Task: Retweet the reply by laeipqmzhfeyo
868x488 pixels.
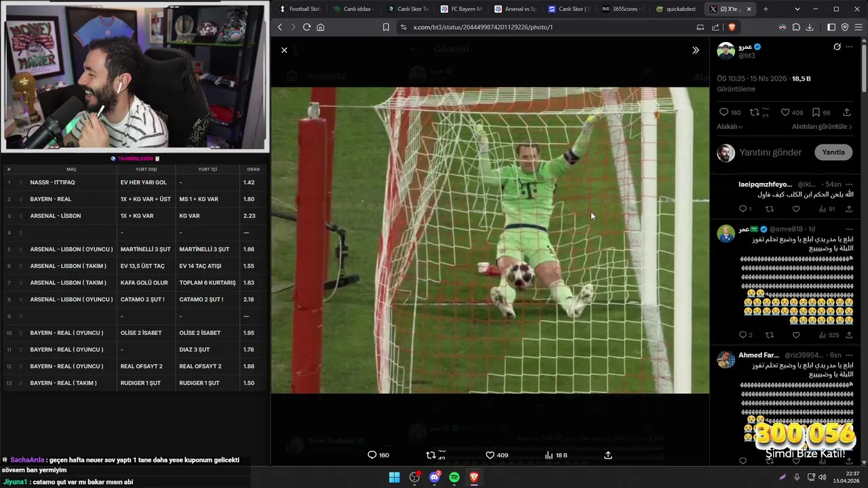Action: click(x=769, y=209)
